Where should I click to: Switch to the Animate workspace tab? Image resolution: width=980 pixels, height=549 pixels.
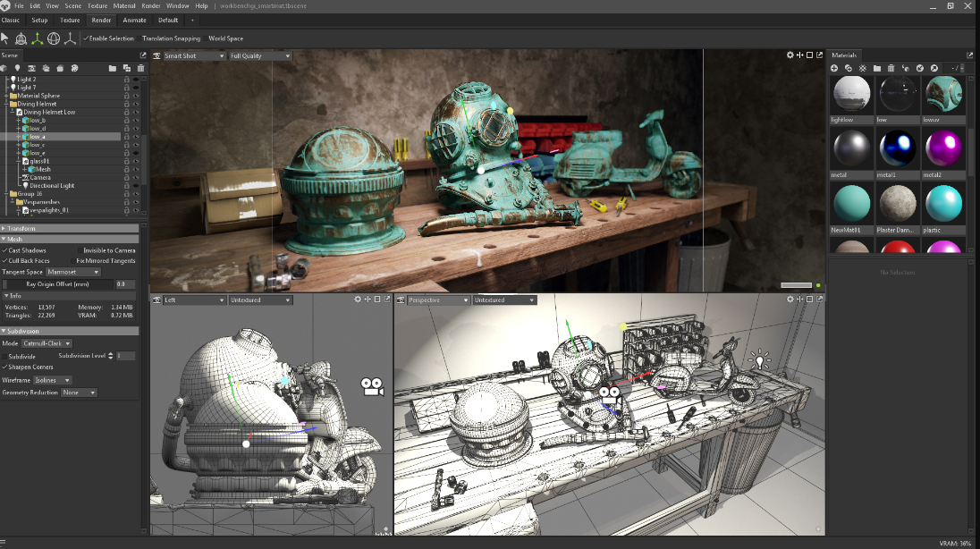[134, 20]
